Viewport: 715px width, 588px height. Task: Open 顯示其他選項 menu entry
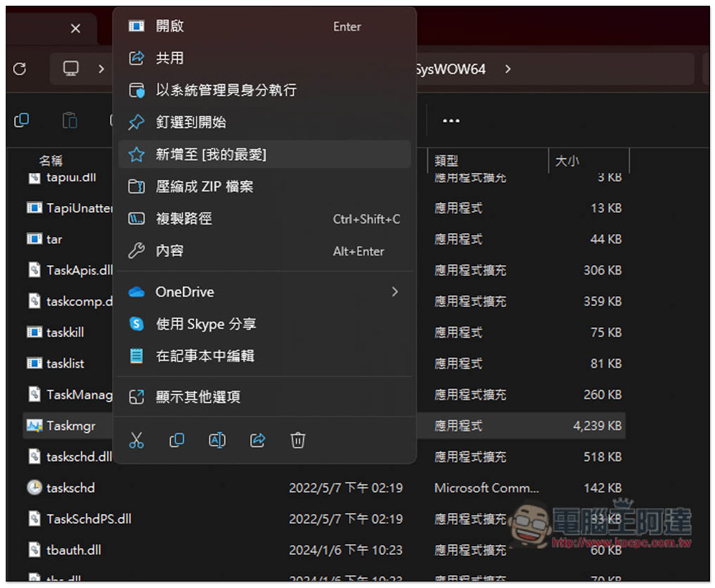tap(265, 397)
